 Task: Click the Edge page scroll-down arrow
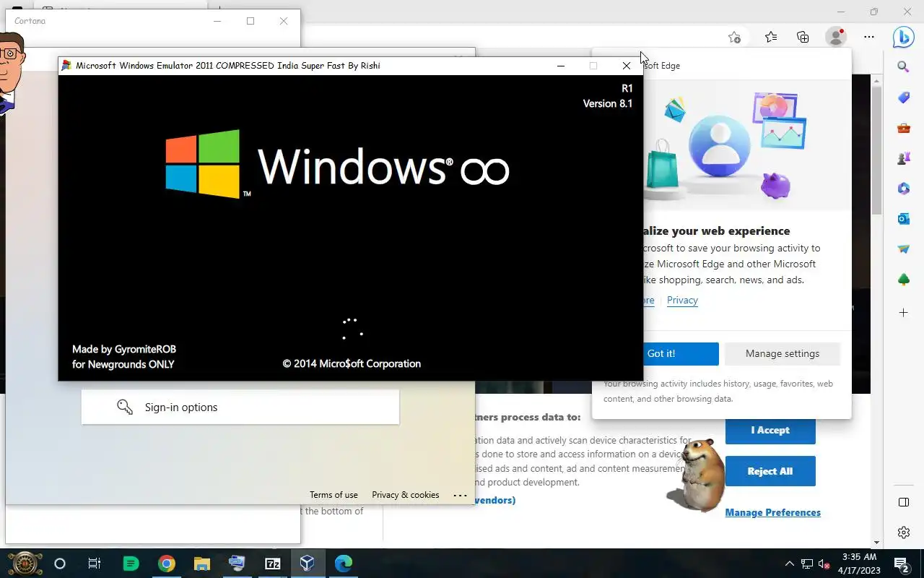click(x=877, y=543)
